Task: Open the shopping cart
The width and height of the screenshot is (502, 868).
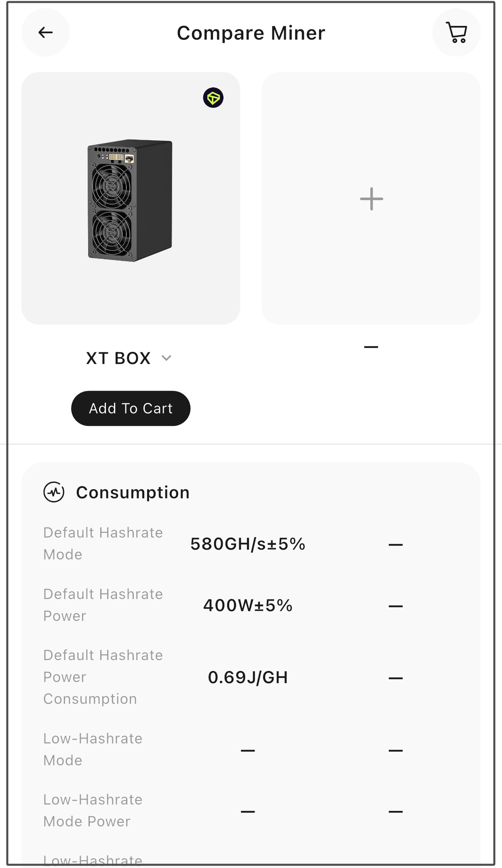Action: point(456,32)
